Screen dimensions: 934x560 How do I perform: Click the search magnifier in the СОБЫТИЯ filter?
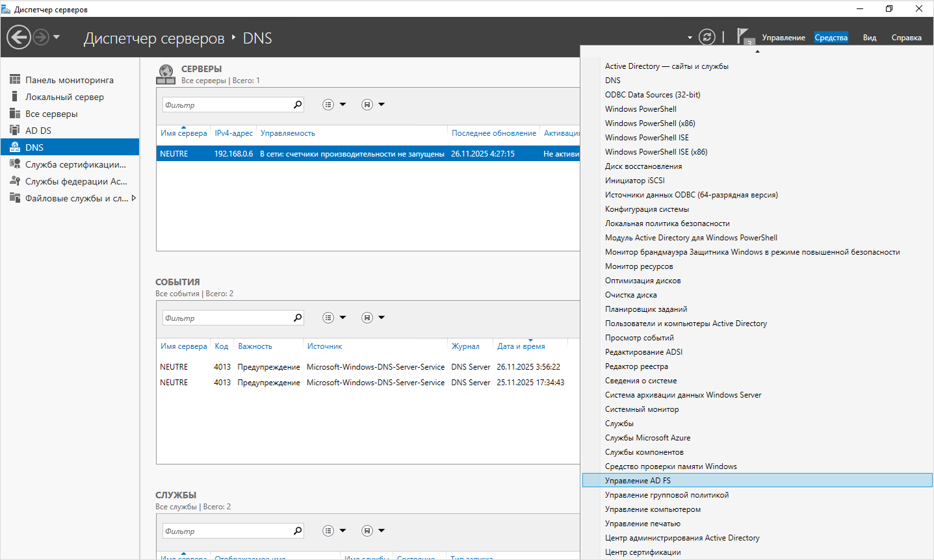pos(298,318)
